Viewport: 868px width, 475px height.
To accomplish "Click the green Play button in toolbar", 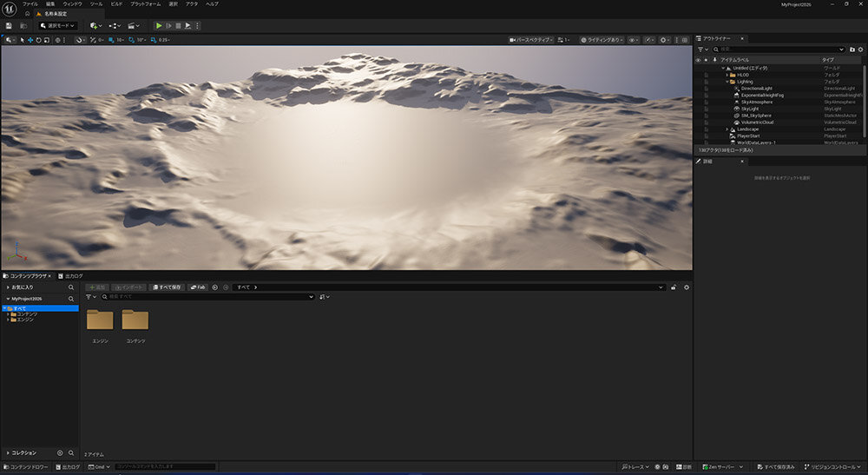I will 159,26.
